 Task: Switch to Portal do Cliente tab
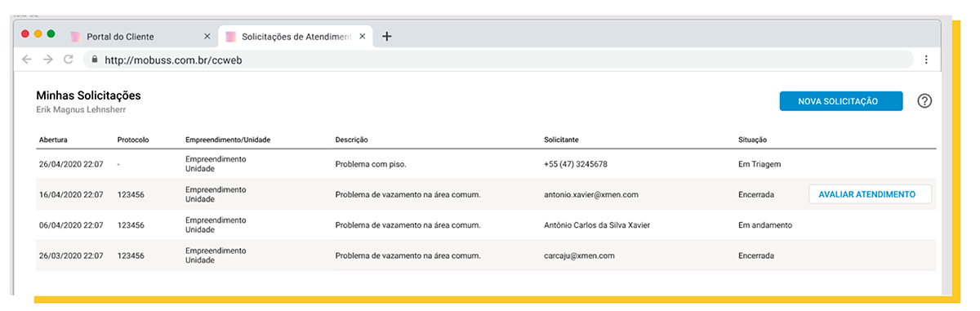tap(140, 37)
